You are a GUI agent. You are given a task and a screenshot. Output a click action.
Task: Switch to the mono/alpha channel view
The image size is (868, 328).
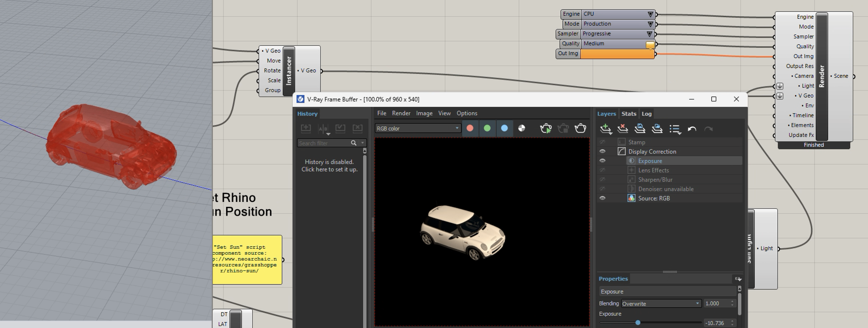click(521, 128)
